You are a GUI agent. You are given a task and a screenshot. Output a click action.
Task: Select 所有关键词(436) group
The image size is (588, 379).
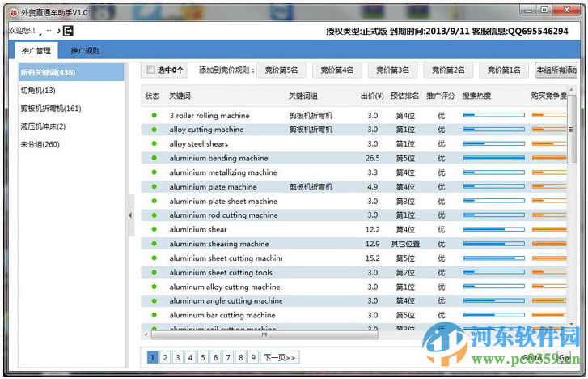click(x=72, y=72)
